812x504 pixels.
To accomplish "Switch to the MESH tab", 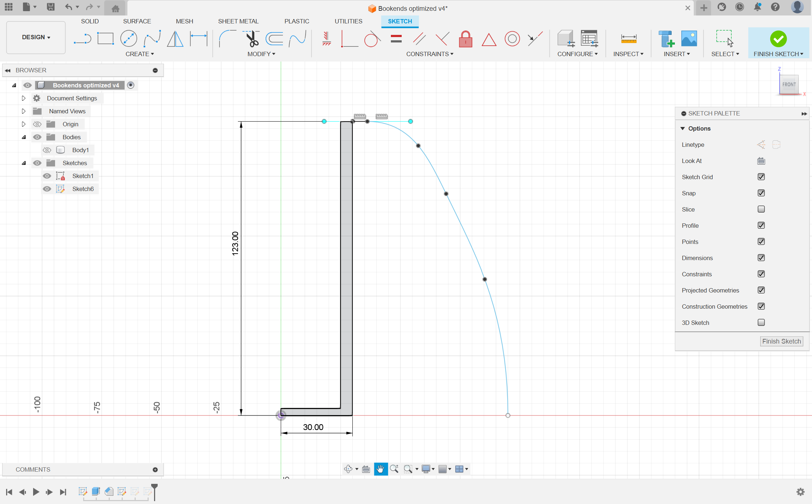I will [x=184, y=21].
